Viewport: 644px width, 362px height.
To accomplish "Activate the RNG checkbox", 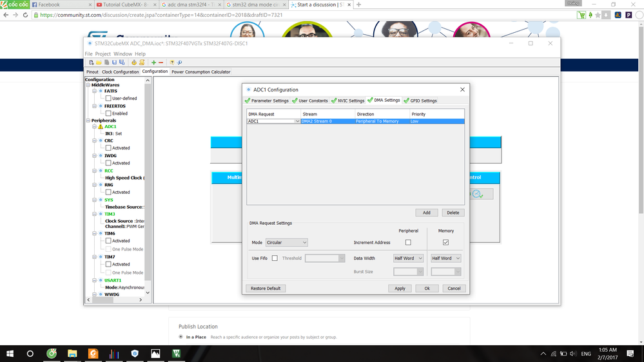I will pos(108,192).
